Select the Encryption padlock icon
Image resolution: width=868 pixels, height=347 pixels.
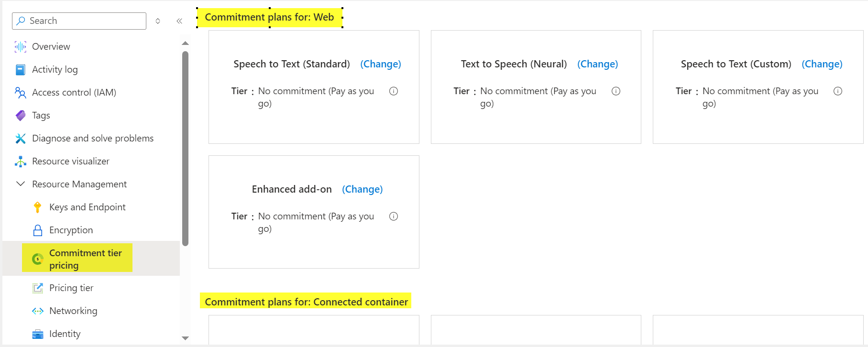[x=37, y=230]
